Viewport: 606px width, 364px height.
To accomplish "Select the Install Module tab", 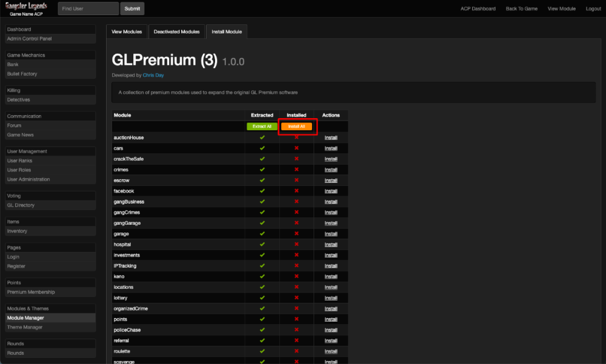I will click(227, 31).
